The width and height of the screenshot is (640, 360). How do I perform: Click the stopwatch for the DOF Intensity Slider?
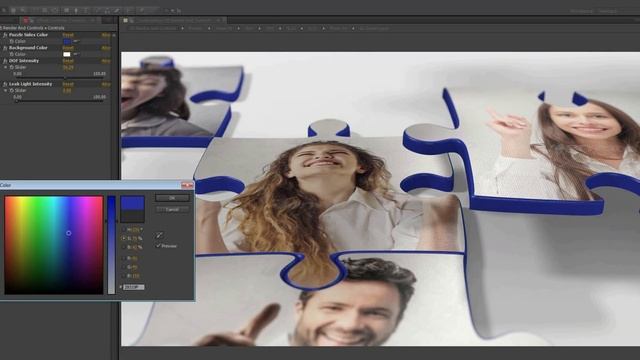tap(11, 67)
